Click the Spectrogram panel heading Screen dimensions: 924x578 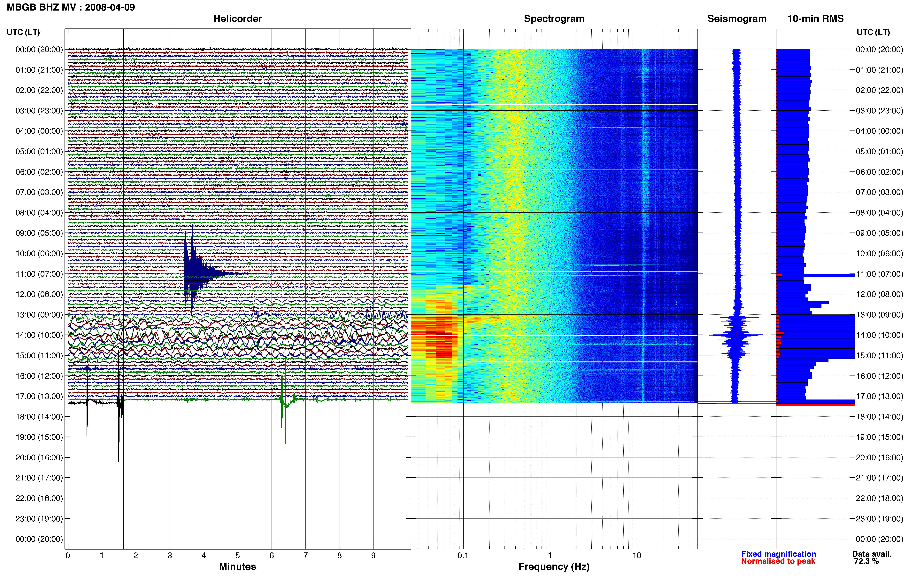(x=554, y=19)
